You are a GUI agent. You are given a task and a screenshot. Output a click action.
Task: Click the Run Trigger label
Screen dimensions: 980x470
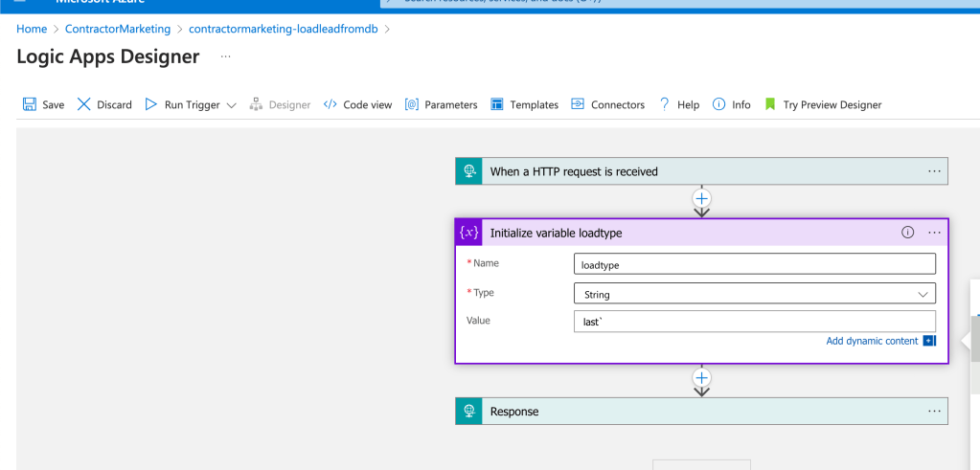tap(192, 105)
